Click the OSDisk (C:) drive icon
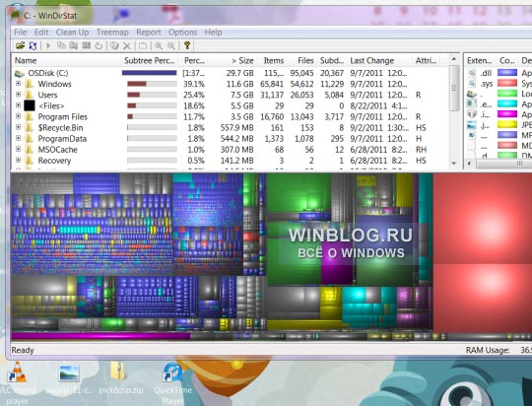Image resolution: width=532 pixels, height=406 pixels. (20, 73)
